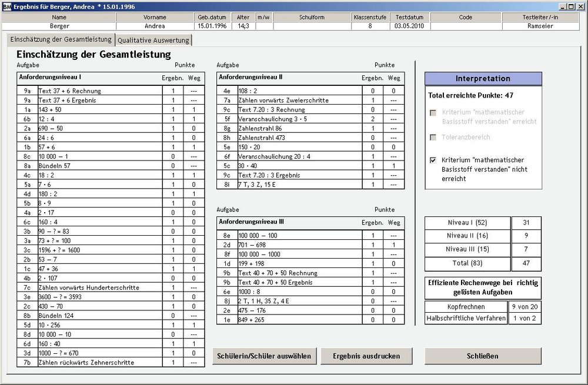The height and width of the screenshot is (385, 588).
Task: Click the Name column header
Action: coord(59,17)
